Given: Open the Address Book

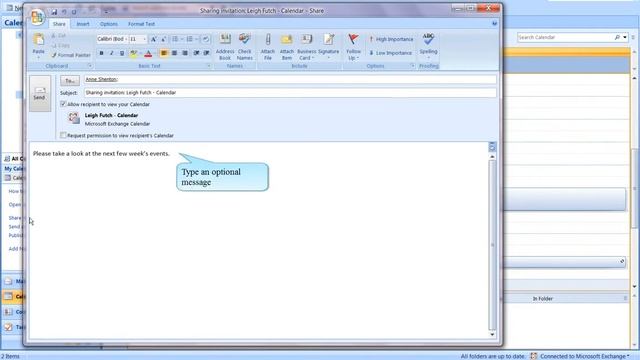Looking at the screenshot, I should click(x=225, y=47).
